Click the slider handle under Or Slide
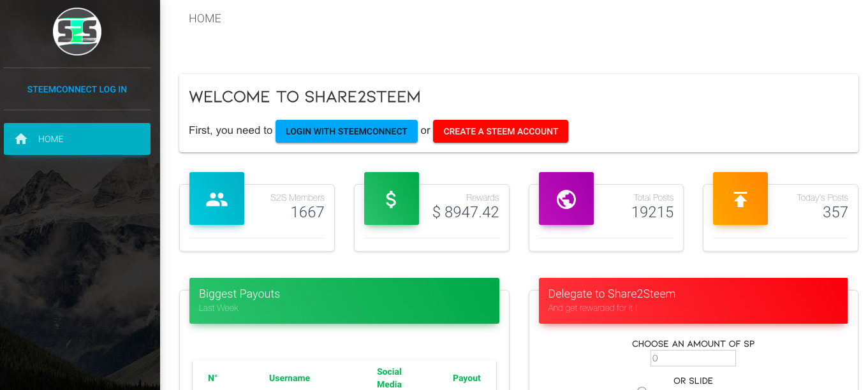Image resolution: width=868 pixels, height=390 pixels. (x=642, y=388)
